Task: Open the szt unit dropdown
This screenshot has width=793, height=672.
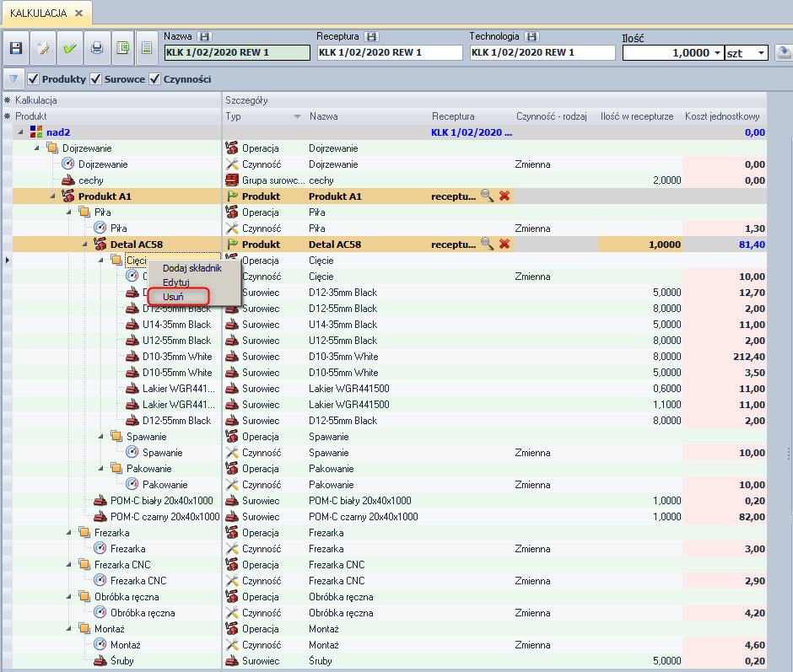Action: click(x=761, y=52)
